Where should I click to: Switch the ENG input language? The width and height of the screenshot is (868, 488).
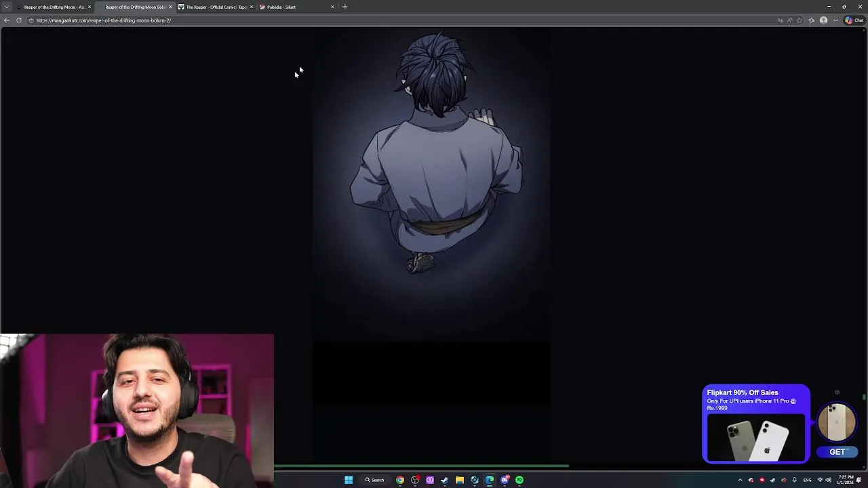(x=807, y=480)
